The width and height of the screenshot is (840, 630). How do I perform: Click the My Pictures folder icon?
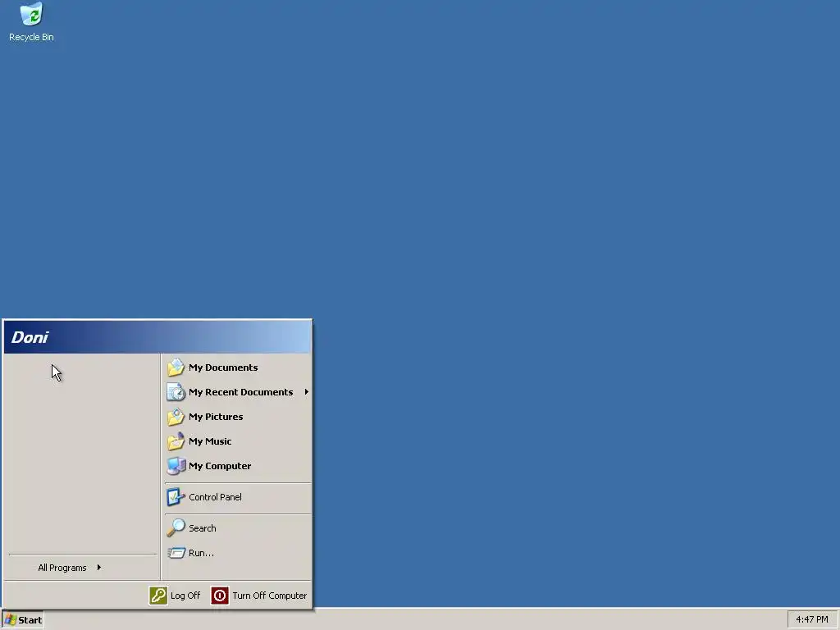pyautogui.click(x=176, y=417)
